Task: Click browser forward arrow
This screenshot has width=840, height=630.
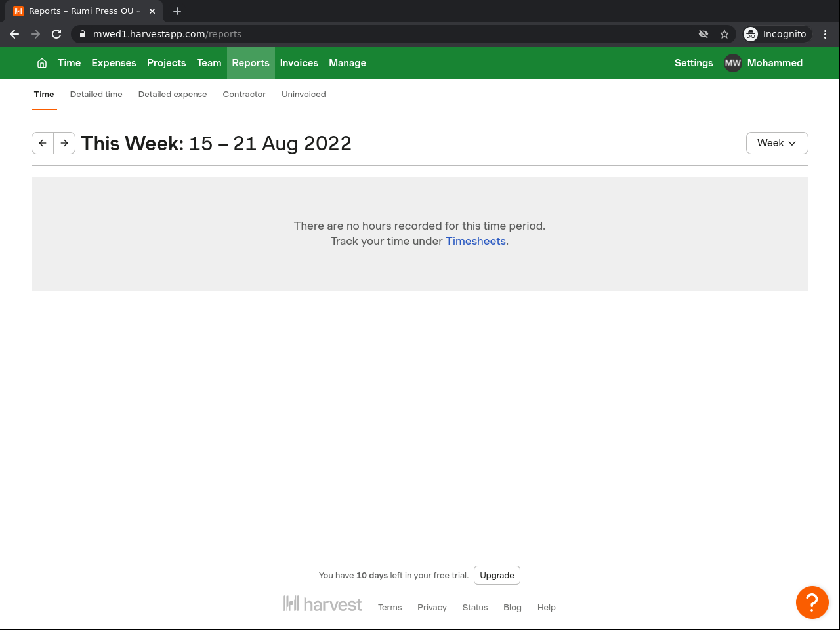Action: pos(35,34)
